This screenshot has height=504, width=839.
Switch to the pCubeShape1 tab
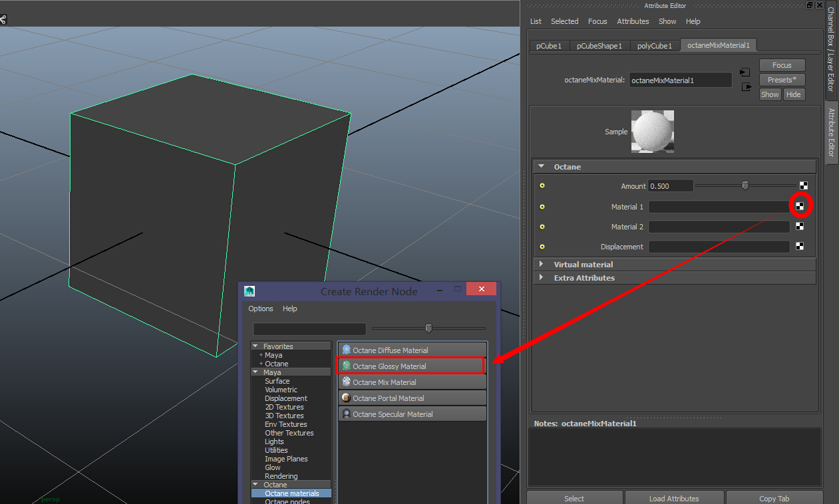pos(599,46)
